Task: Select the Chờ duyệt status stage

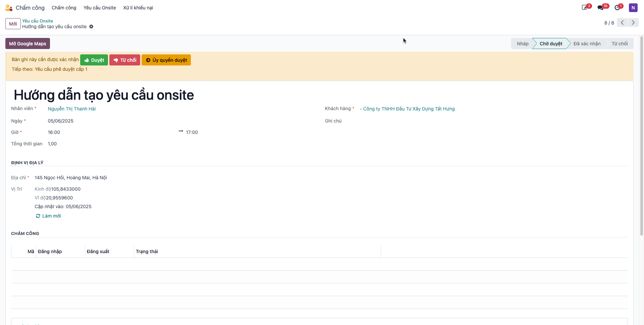Action: [551, 44]
